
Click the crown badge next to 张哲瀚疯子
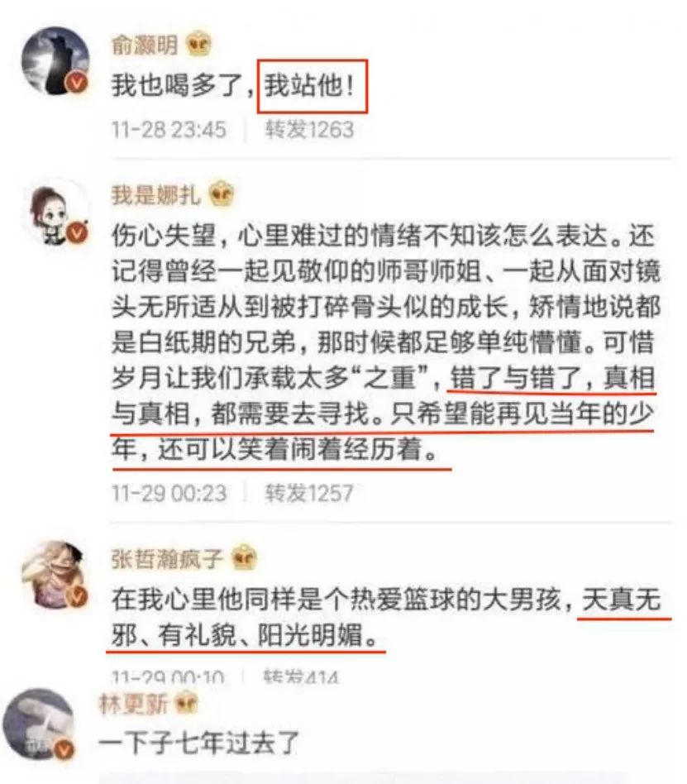tap(244, 557)
